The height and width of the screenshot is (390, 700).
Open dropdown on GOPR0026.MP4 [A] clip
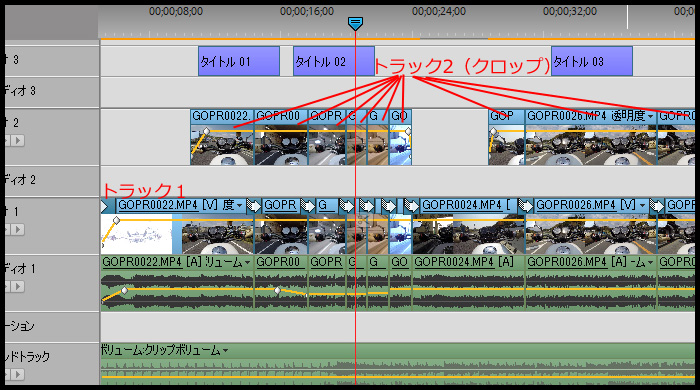click(650, 263)
